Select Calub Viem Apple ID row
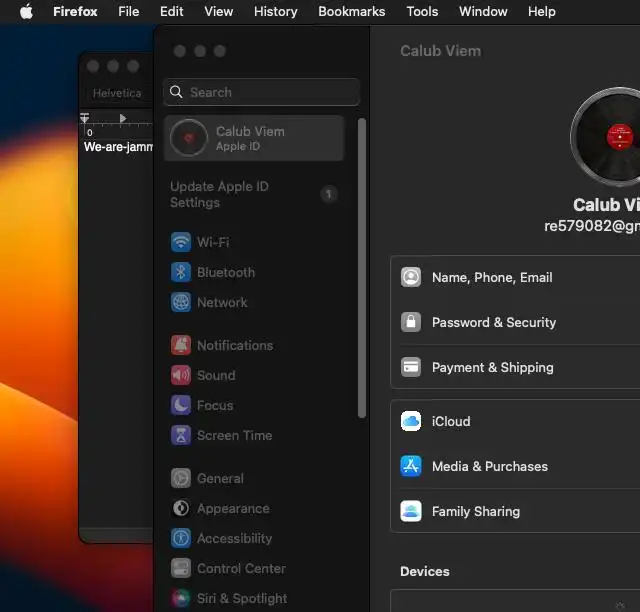The image size is (640, 612). coord(254,138)
